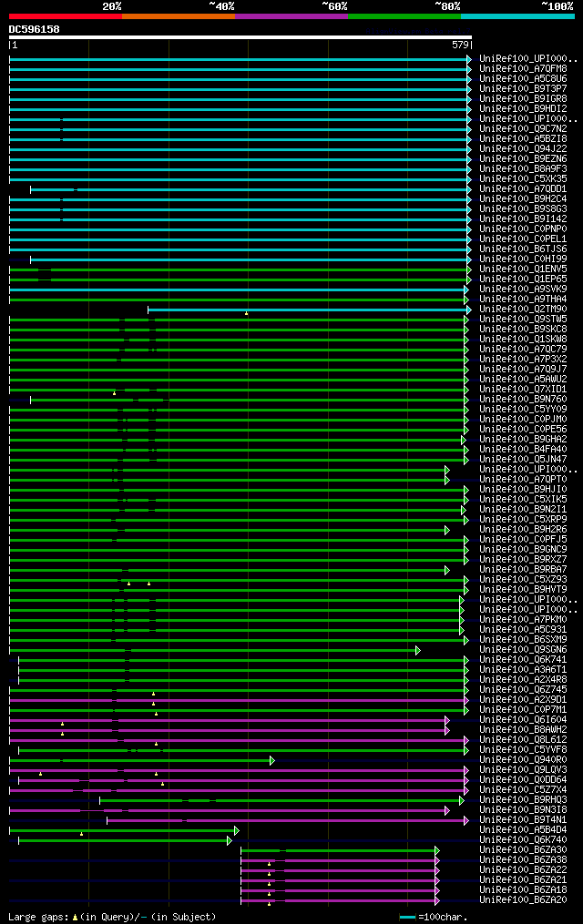Select the UniRef100_A9SVK9 label
The width and height of the screenshot is (583, 924).
point(523,289)
